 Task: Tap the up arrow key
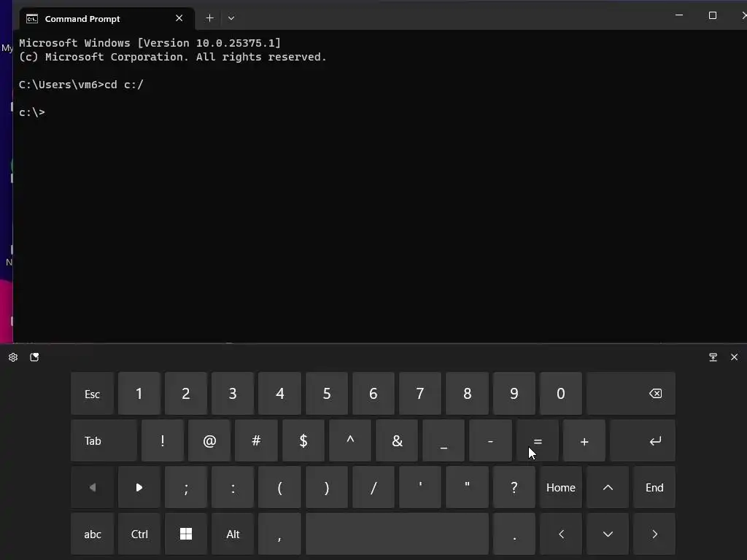[608, 488]
